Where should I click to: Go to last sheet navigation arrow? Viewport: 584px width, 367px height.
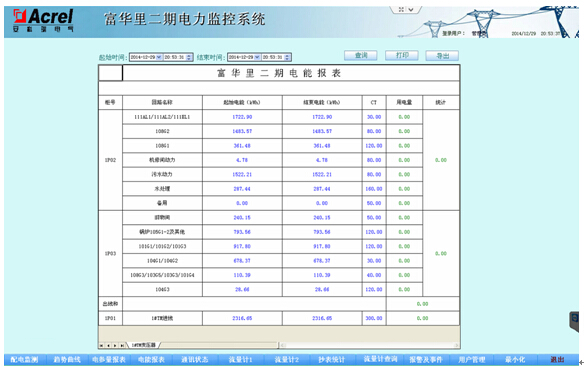122,345
